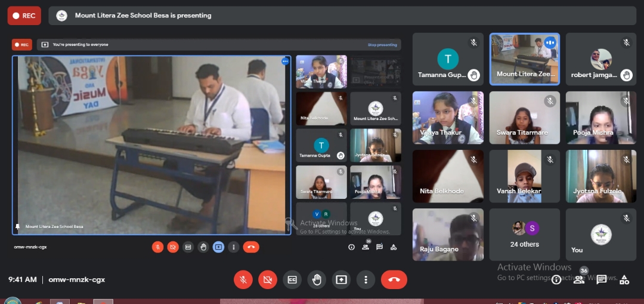Show everyone panel with the 36 people icon
Screen dimensions: 644x304
(x=579, y=280)
